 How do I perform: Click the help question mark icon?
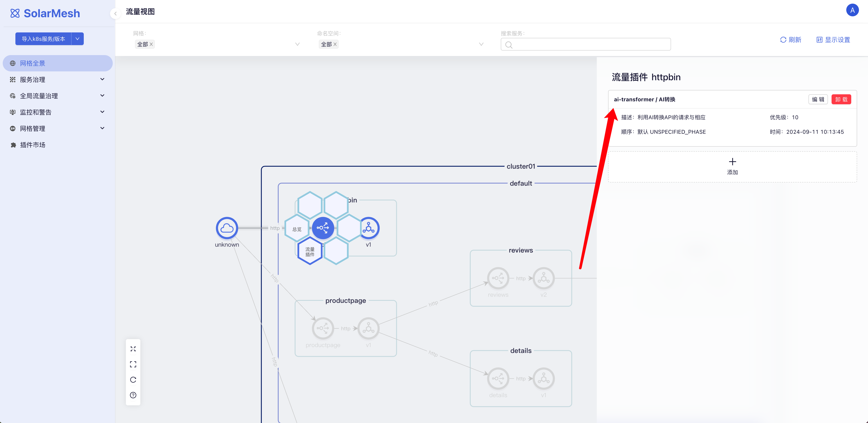pos(133,395)
